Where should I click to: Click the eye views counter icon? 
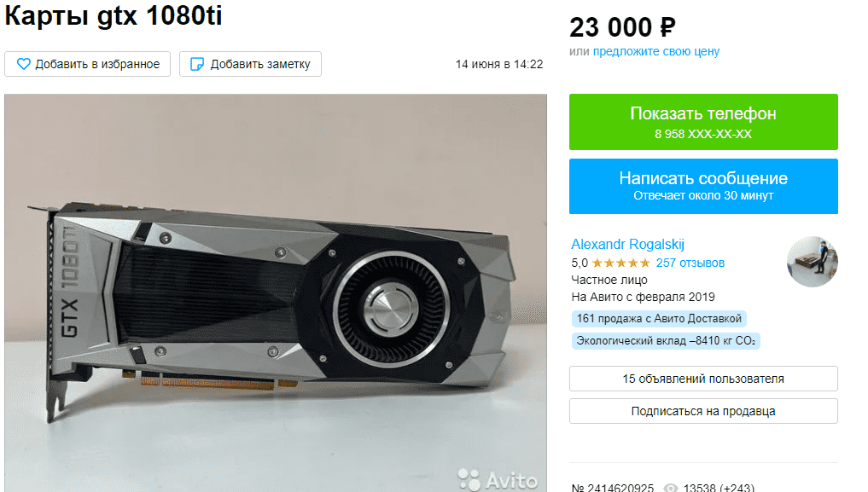(670, 488)
